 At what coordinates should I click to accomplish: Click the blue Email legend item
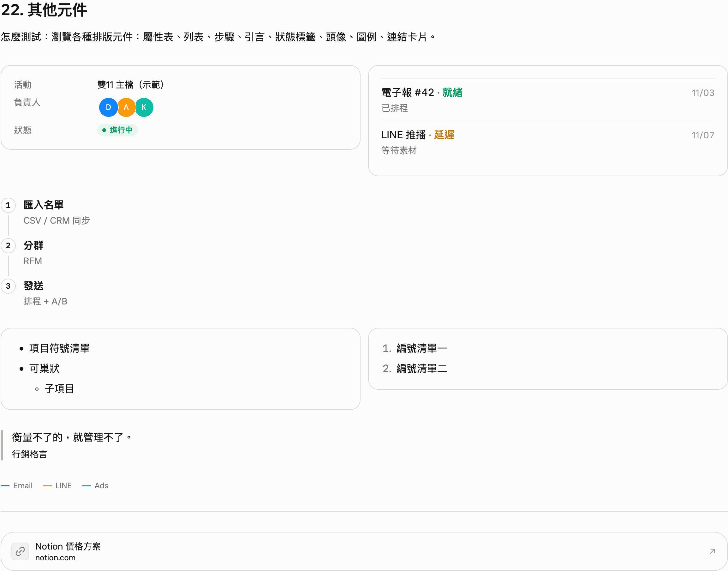[17, 486]
